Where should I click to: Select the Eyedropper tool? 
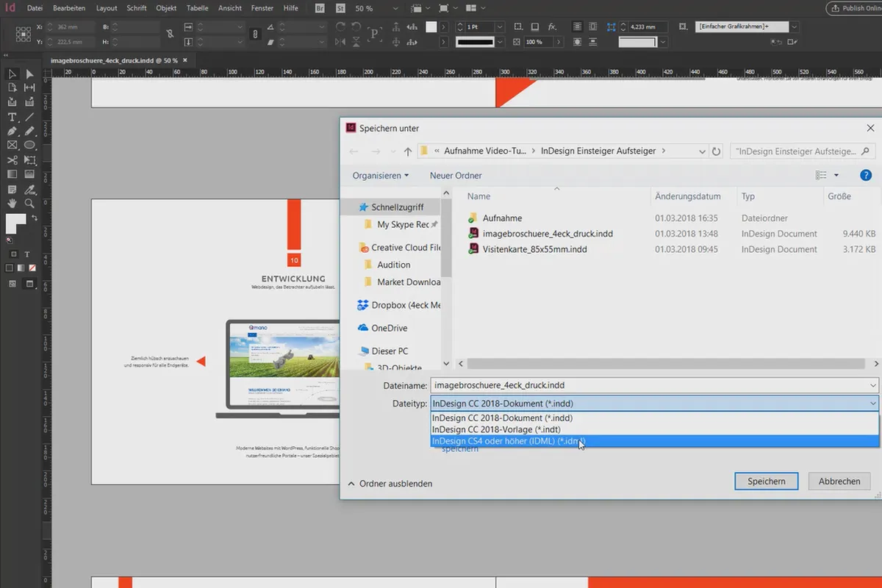(x=29, y=189)
